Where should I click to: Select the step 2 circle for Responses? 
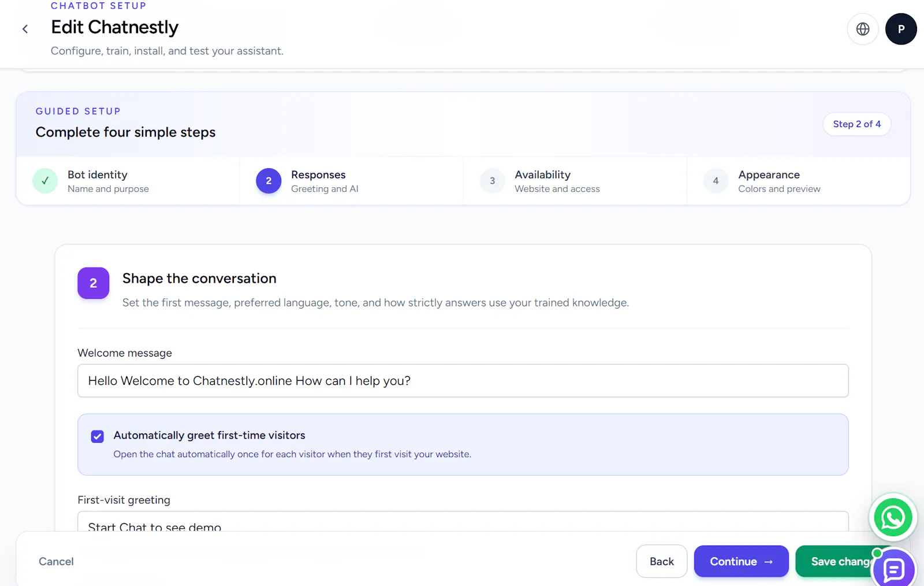point(269,181)
